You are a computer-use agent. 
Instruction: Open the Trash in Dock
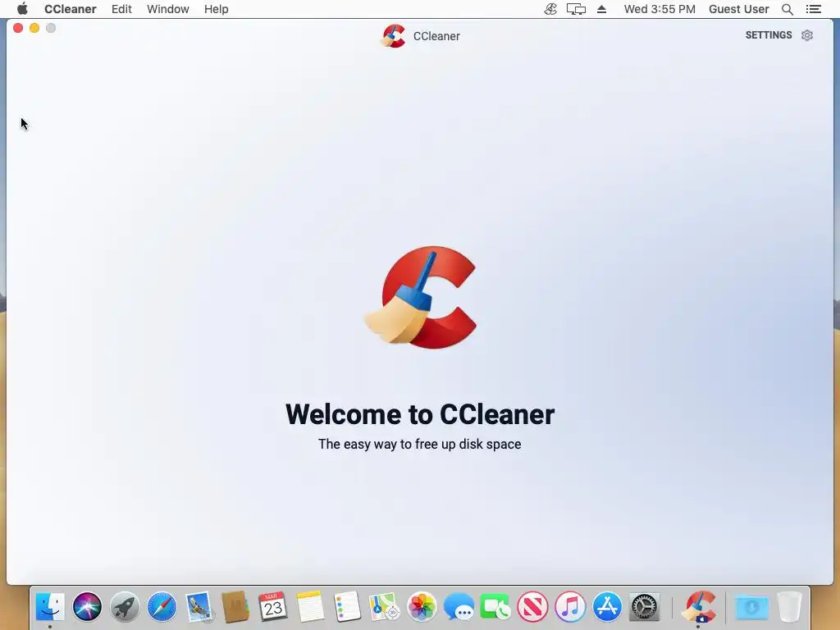click(789, 607)
